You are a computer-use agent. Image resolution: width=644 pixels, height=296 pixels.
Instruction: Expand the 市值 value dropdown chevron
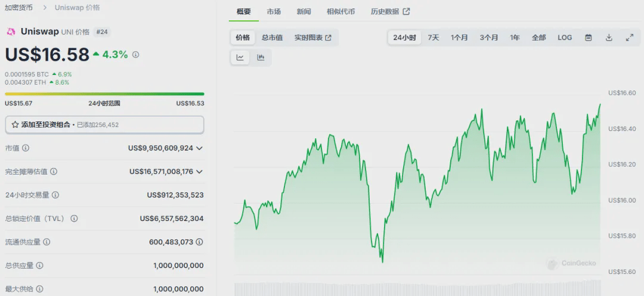click(200, 148)
